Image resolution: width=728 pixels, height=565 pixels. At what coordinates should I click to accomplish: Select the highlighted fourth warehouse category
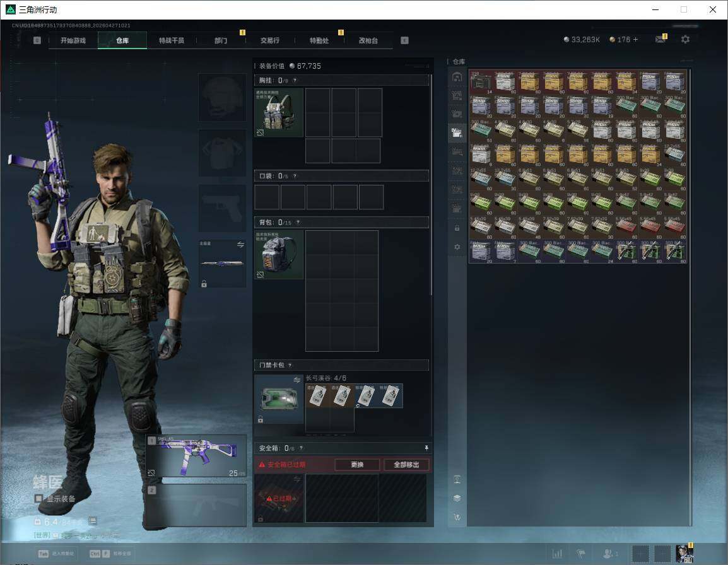[x=457, y=133]
